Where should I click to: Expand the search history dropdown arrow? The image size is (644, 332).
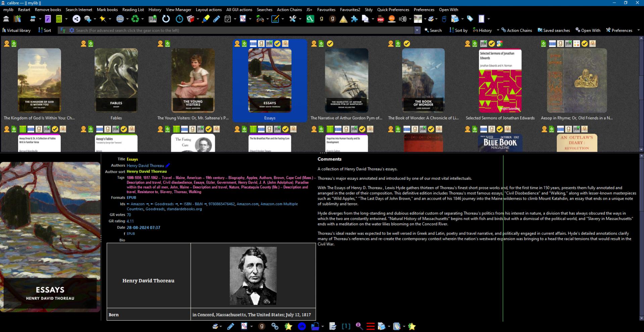[x=417, y=30]
